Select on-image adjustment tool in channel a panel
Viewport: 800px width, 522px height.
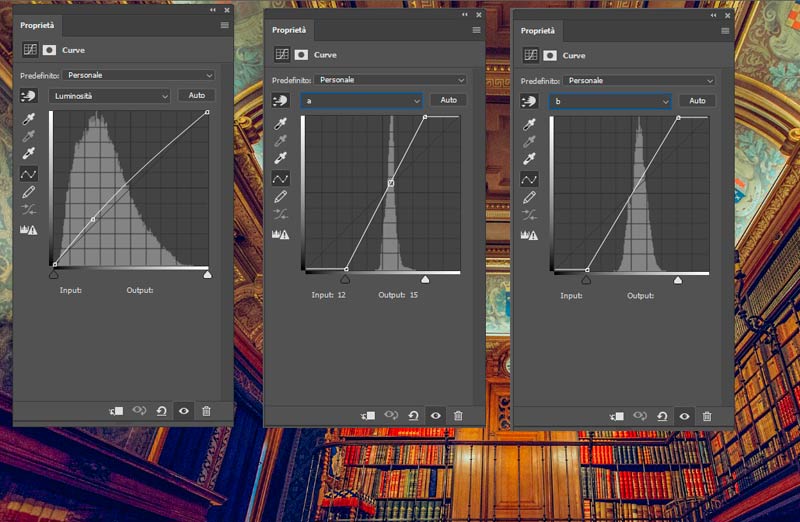[280, 100]
